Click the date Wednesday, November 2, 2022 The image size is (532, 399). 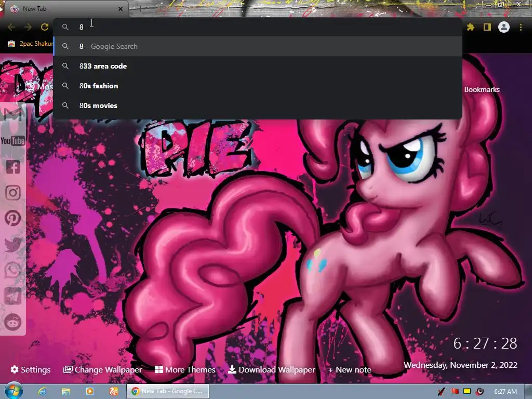point(460,365)
